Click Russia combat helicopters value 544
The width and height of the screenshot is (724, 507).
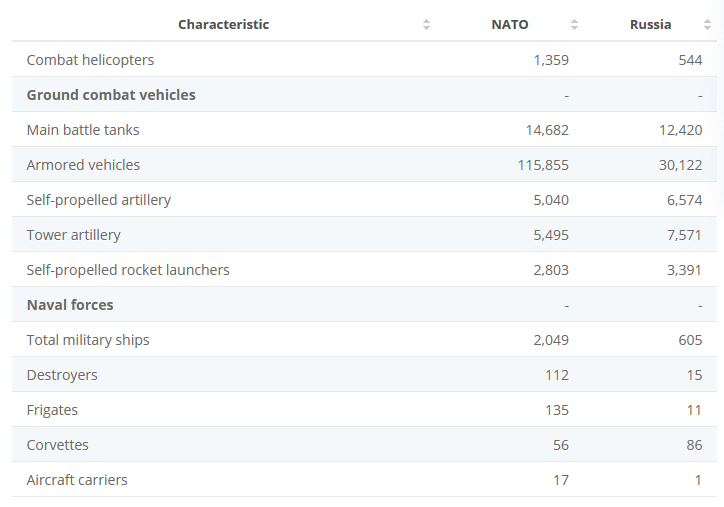(x=690, y=60)
